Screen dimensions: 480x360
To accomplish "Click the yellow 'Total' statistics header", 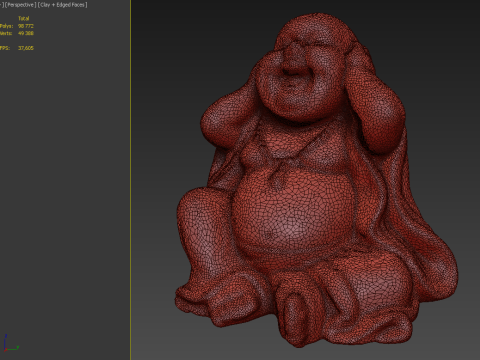I will click(24, 19).
